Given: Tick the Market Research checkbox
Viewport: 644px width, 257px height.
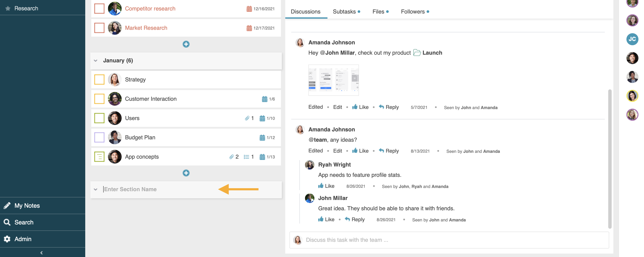Looking at the screenshot, I should click(99, 28).
